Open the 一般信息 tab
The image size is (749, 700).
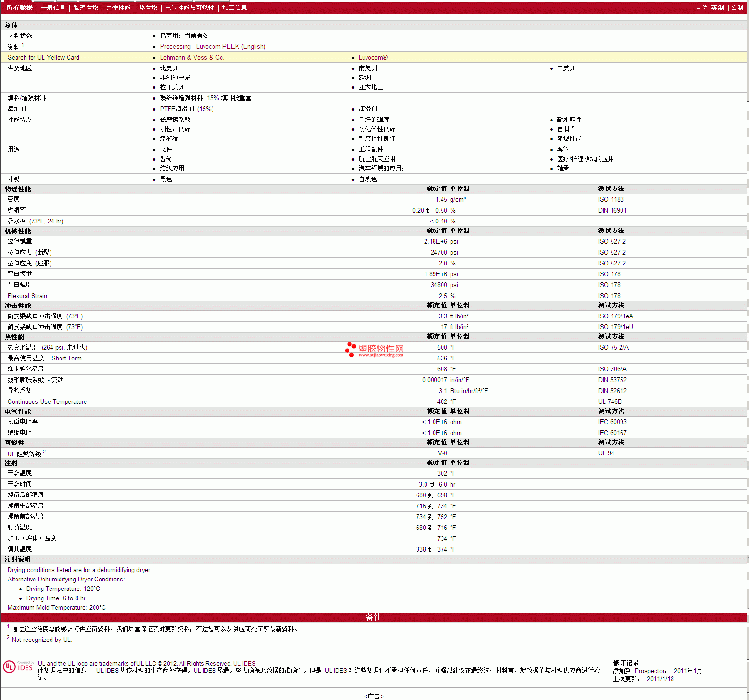tap(53, 8)
